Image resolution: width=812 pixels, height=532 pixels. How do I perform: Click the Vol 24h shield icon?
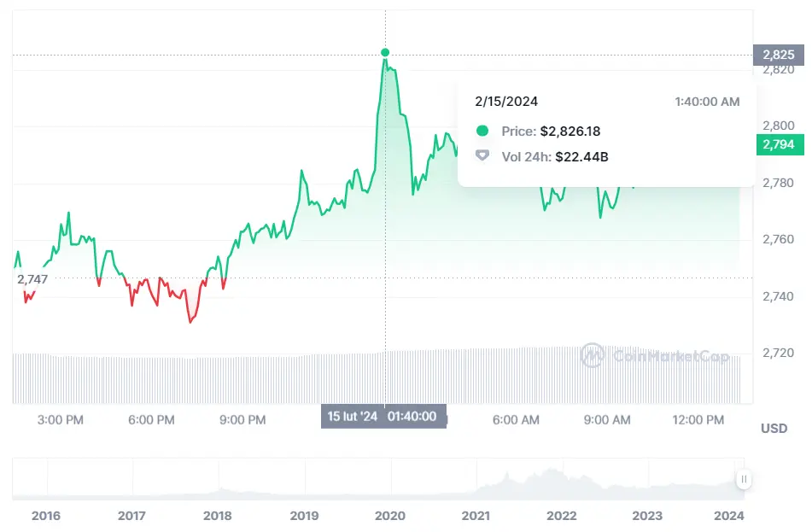coord(482,156)
